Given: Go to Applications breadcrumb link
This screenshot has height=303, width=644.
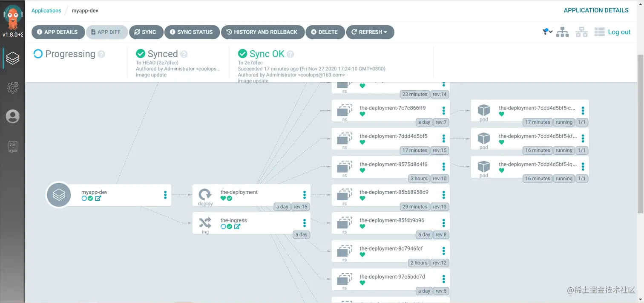Looking at the screenshot, I should click(46, 10).
